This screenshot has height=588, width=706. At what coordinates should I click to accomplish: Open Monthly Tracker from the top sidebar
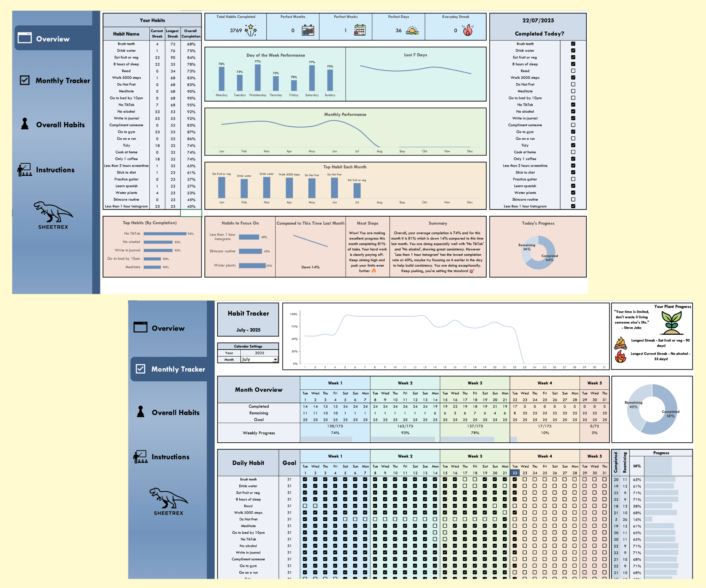click(x=55, y=81)
